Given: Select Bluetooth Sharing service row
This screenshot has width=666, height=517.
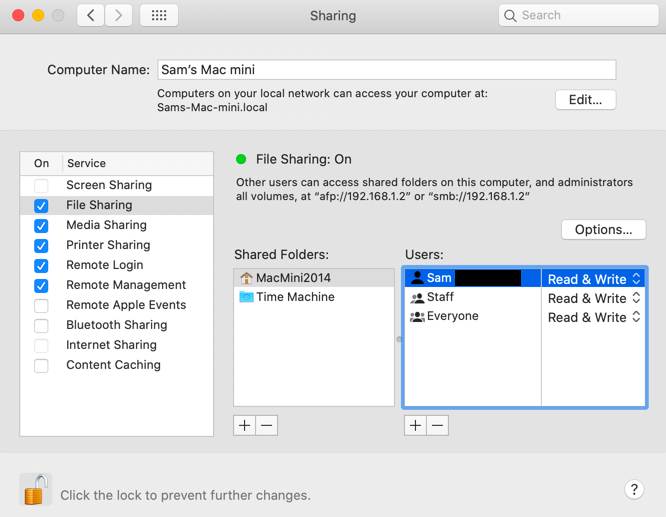Looking at the screenshot, I should [116, 325].
